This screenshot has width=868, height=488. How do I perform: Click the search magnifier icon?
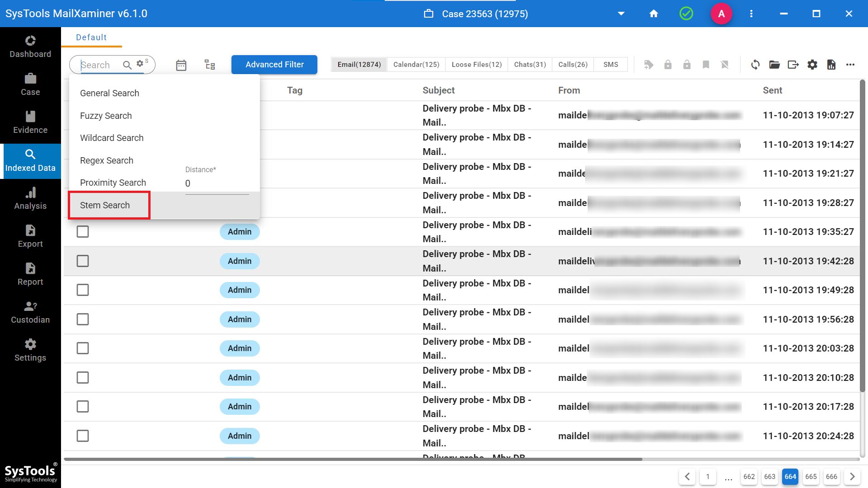[127, 65]
